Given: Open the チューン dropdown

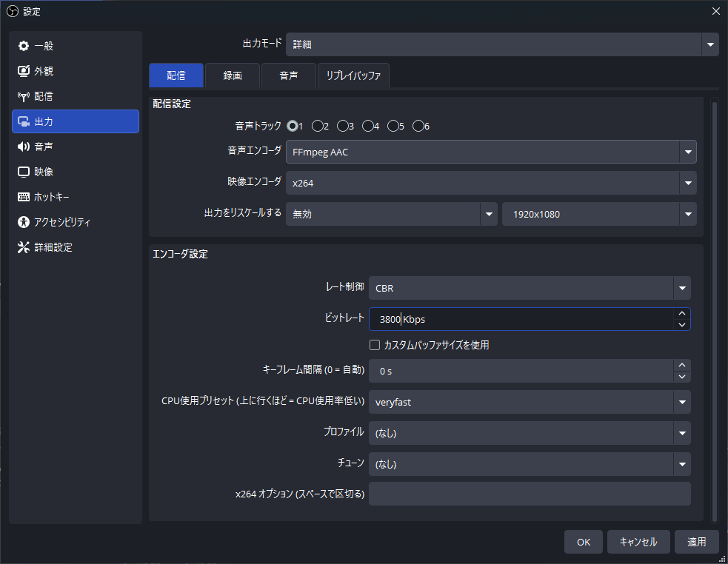Looking at the screenshot, I should (x=530, y=464).
